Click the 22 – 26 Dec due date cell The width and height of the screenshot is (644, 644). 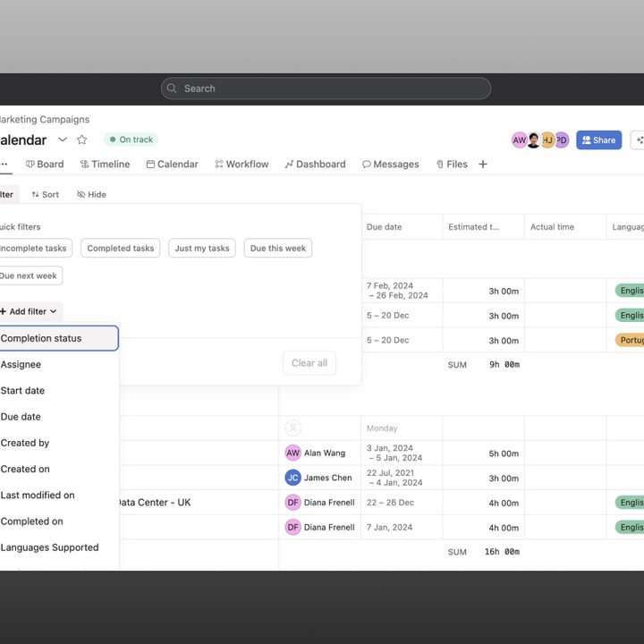(402, 503)
